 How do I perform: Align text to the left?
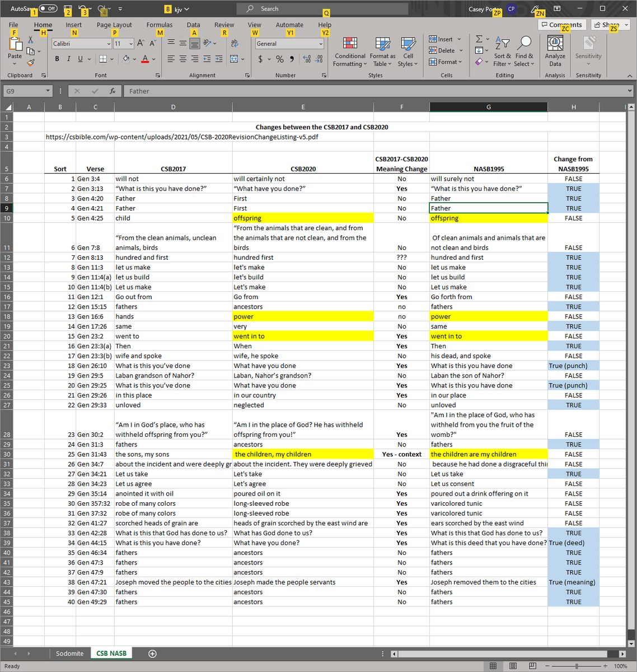pyautogui.click(x=171, y=59)
